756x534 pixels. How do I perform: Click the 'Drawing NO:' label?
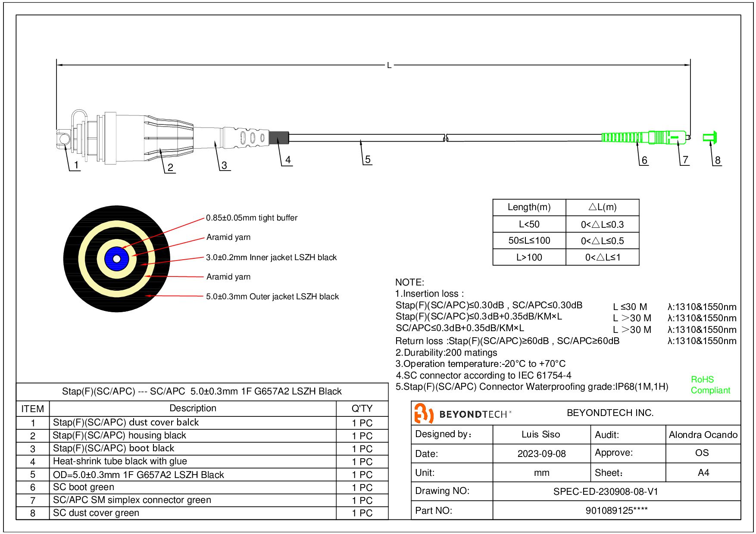click(x=442, y=491)
